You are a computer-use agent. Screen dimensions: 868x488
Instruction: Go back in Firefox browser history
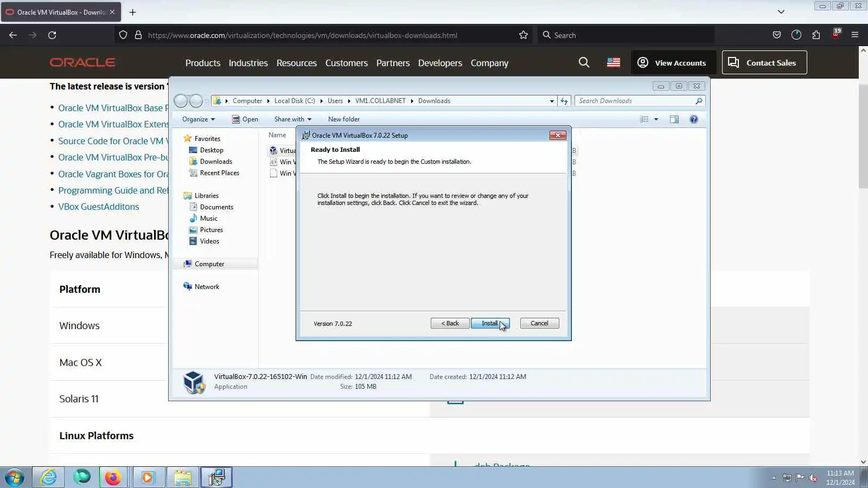(13, 35)
